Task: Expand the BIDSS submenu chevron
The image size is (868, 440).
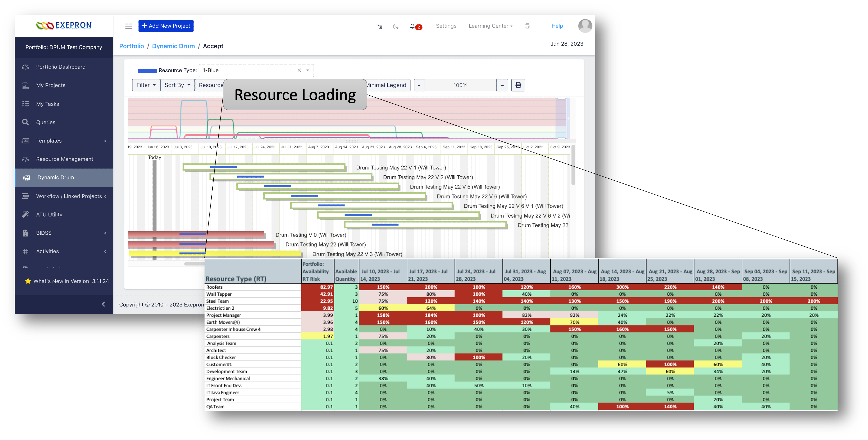Action: 105,233
